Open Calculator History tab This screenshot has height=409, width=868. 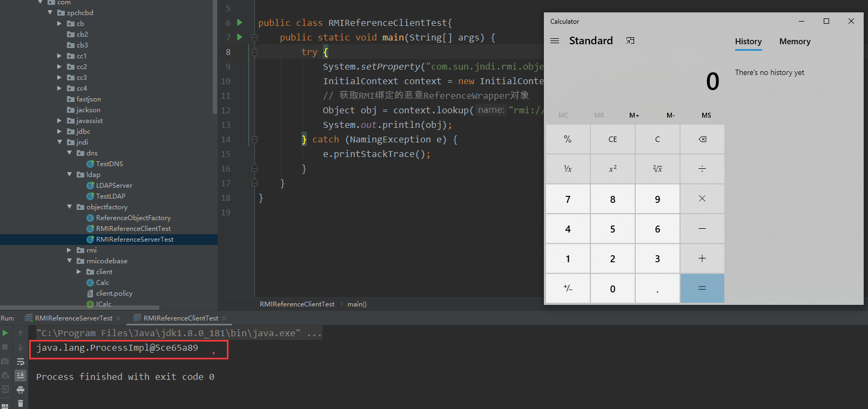[748, 42]
